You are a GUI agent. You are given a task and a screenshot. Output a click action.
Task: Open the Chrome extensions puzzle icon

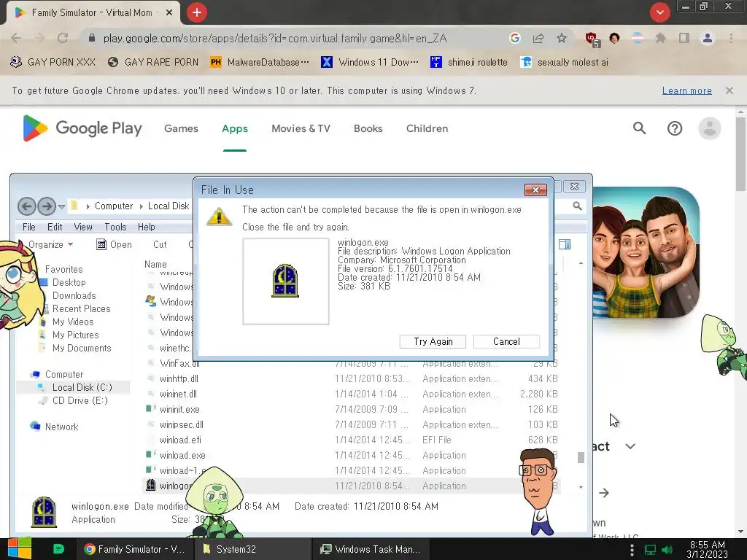(x=660, y=38)
